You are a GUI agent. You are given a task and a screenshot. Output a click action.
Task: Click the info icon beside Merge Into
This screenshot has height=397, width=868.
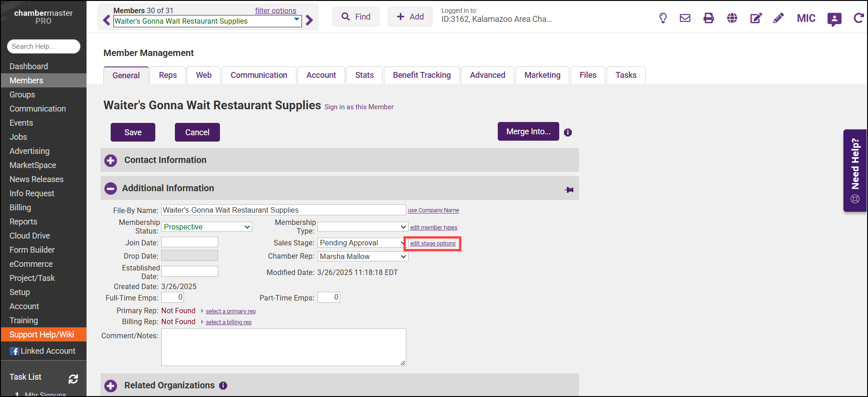[568, 132]
